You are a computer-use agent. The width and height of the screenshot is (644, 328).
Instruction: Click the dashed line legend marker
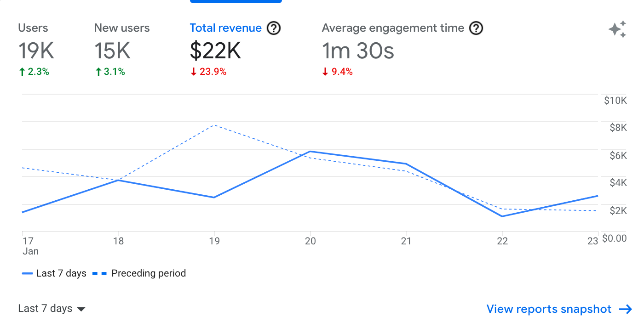tap(99, 273)
